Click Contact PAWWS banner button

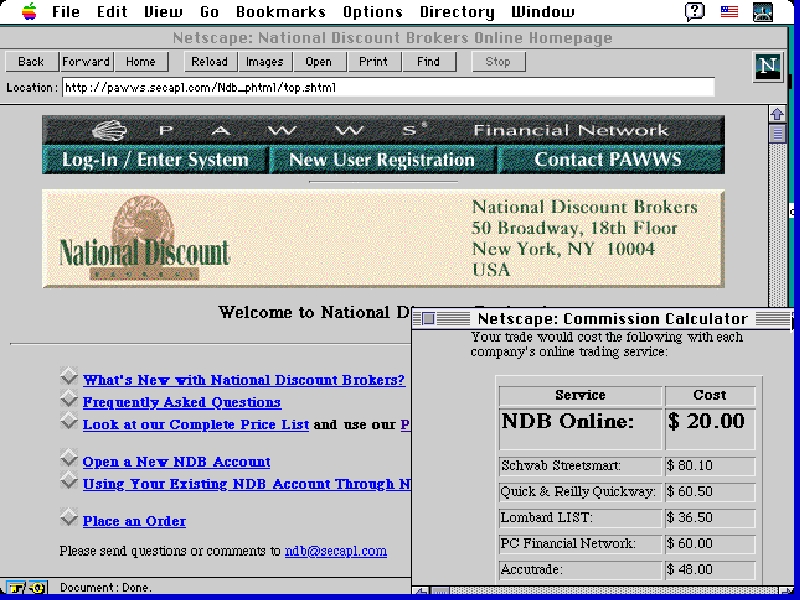pos(610,160)
